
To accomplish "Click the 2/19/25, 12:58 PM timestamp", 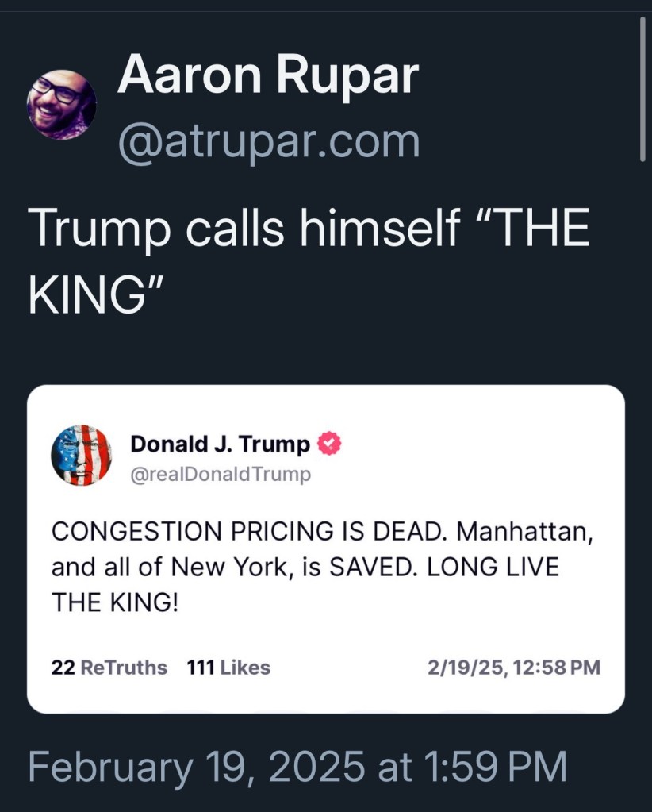I will (x=513, y=668).
